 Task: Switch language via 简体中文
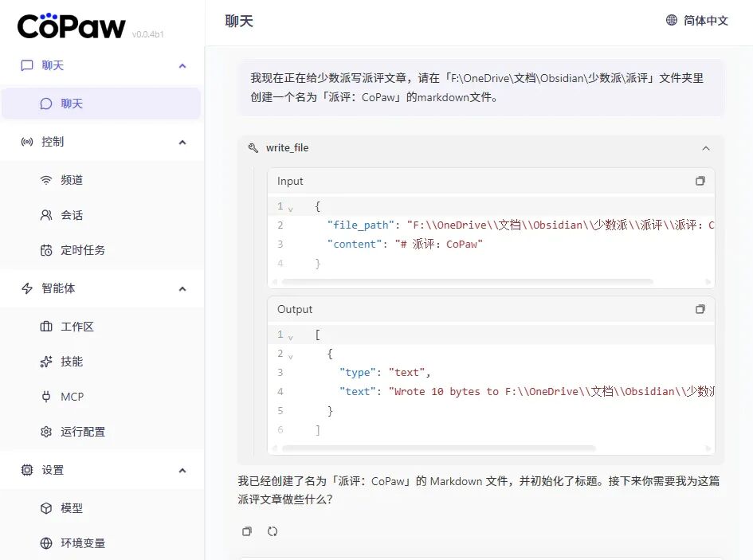(x=706, y=20)
